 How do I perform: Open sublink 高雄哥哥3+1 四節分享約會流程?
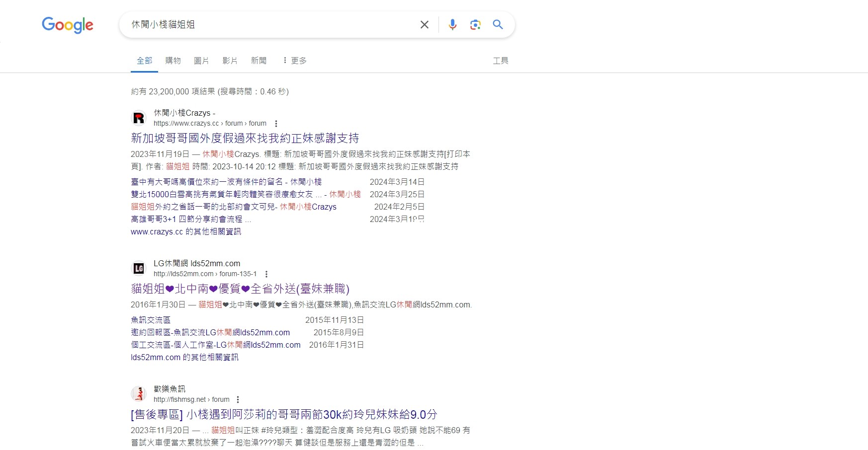(191, 219)
